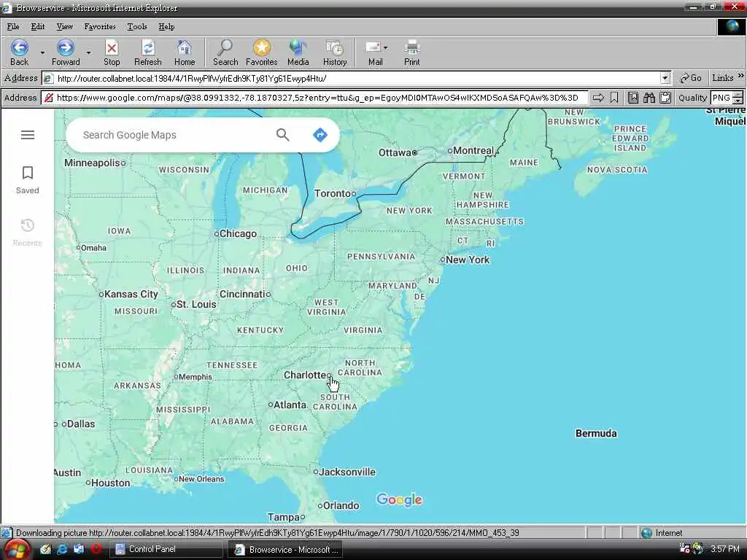The width and height of the screenshot is (747, 560).
Task: Click Browservice go arrow beside Google URL
Action: pos(598,98)
